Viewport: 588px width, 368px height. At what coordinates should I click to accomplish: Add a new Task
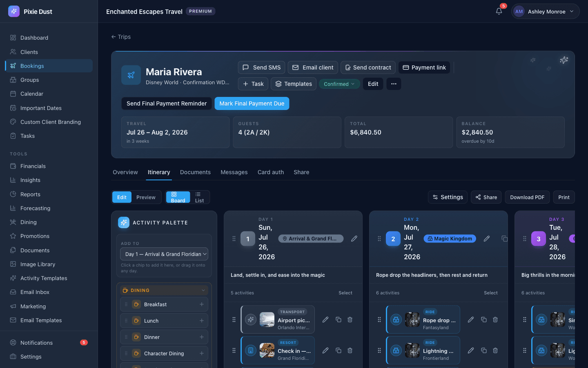pos(253,84)
